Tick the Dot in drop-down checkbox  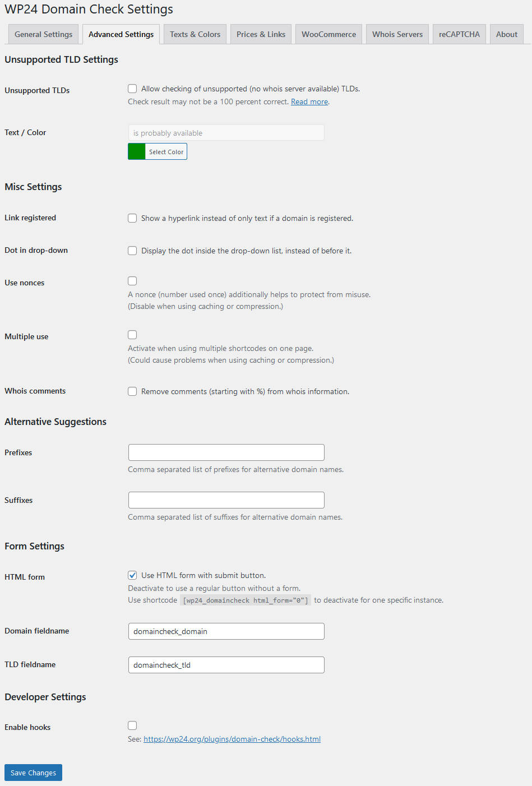click(132, 251)
